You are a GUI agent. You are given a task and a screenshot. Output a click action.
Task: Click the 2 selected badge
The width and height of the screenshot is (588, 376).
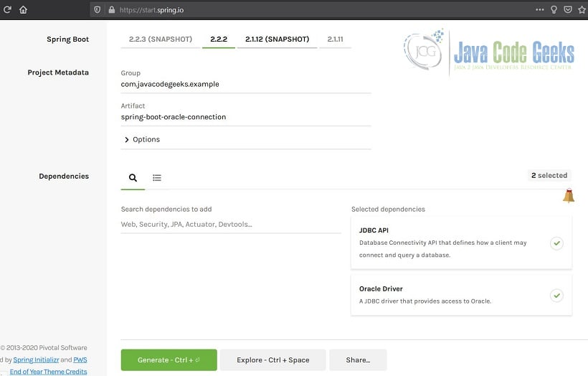click(549, 175)
